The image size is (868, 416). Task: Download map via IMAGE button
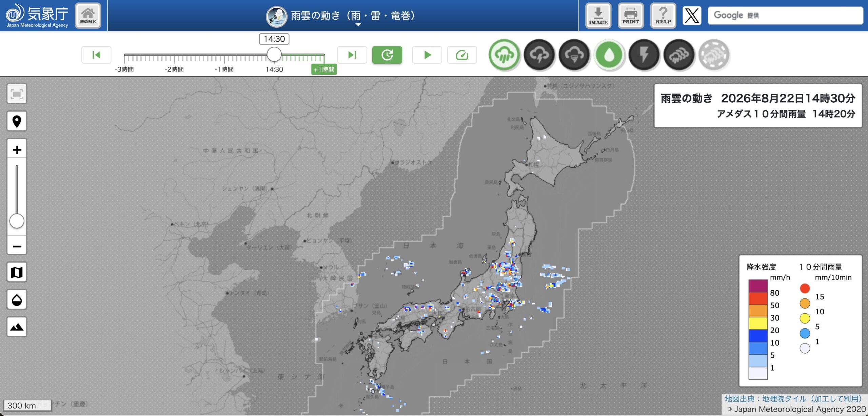(x=598, y=16)
